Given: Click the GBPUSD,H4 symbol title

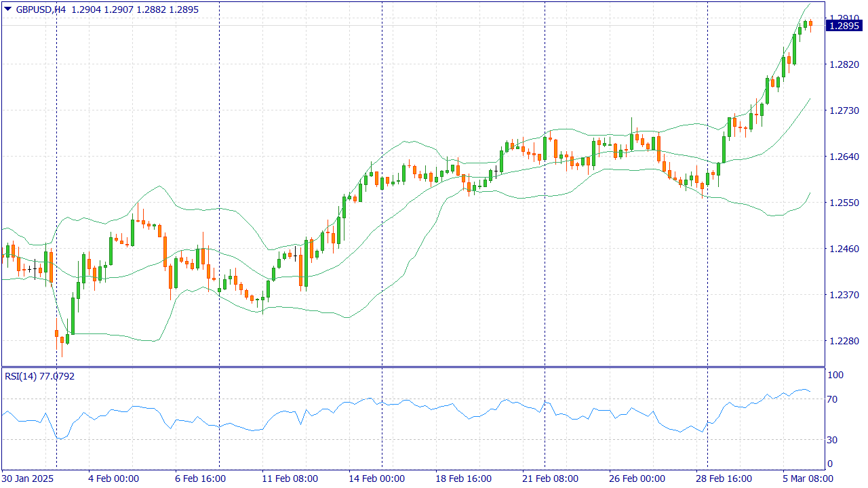Looking at the screenshot, I should point(41,10).
